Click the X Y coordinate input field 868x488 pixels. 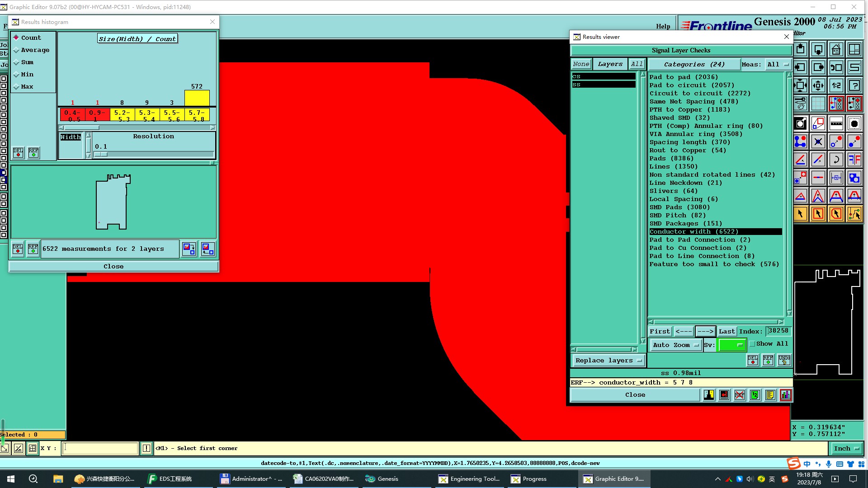(x=100, y=448)
